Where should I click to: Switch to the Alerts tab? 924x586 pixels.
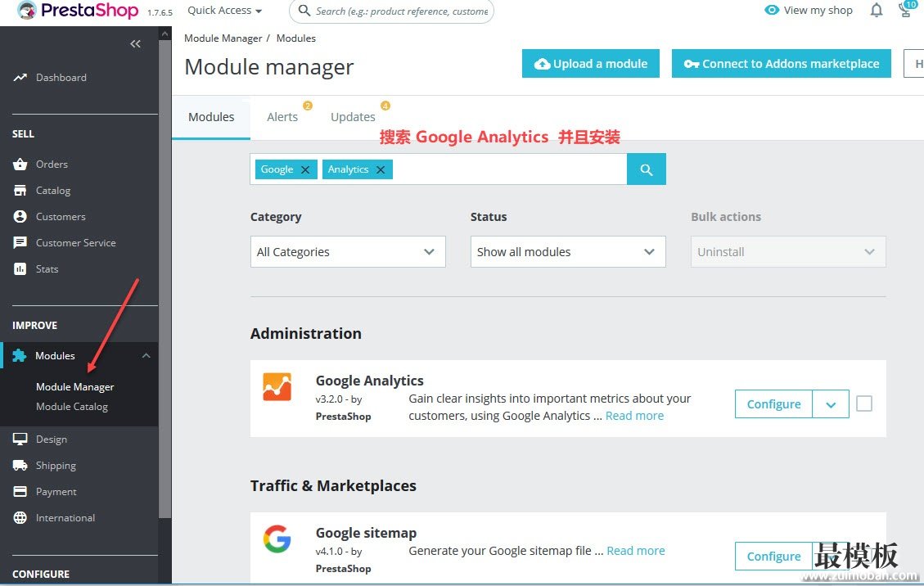[x=282, y=117]
